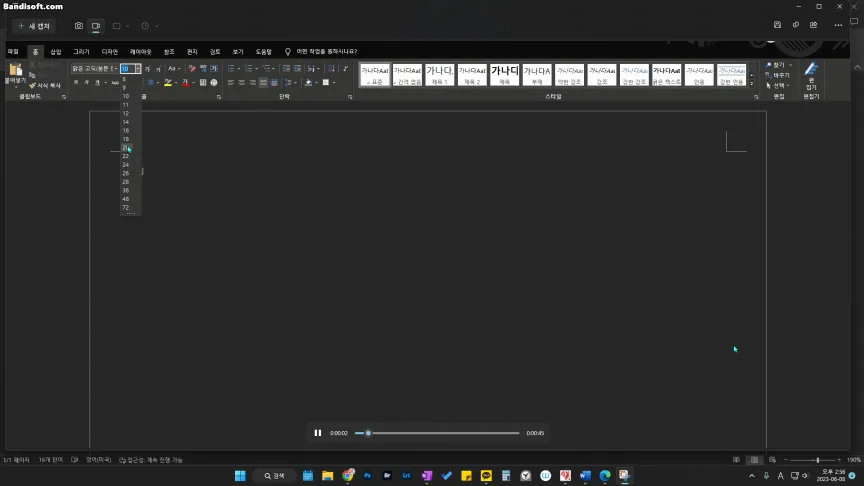864x486 pixels.
Task: Apply the red font color icon
Action: [x=185, y=83]
